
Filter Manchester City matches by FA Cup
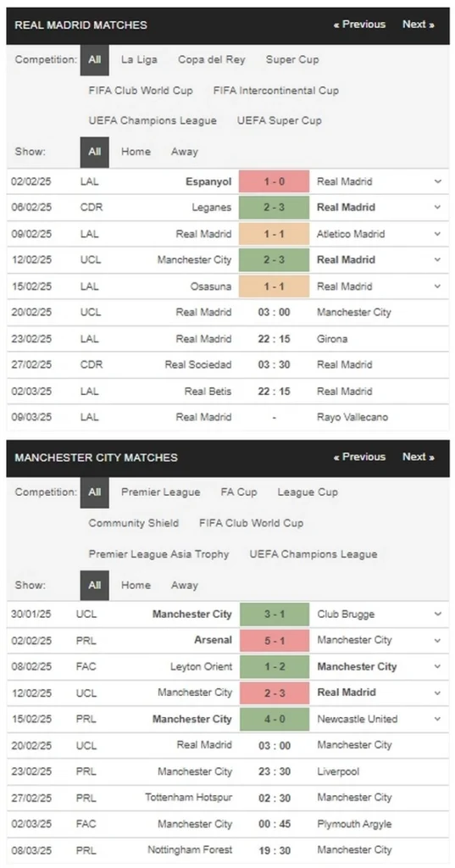pos(239,492)
